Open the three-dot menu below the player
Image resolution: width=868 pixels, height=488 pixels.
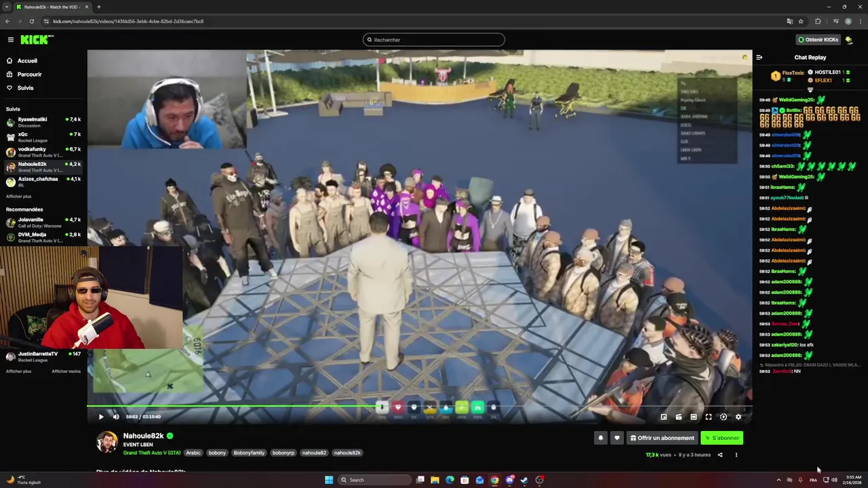736,455
